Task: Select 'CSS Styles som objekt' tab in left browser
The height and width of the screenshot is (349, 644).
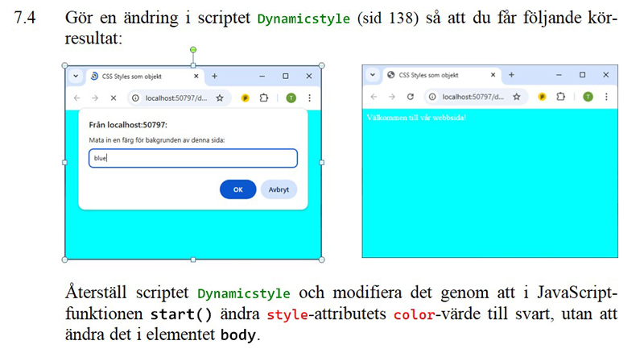Action: [137, 77]
